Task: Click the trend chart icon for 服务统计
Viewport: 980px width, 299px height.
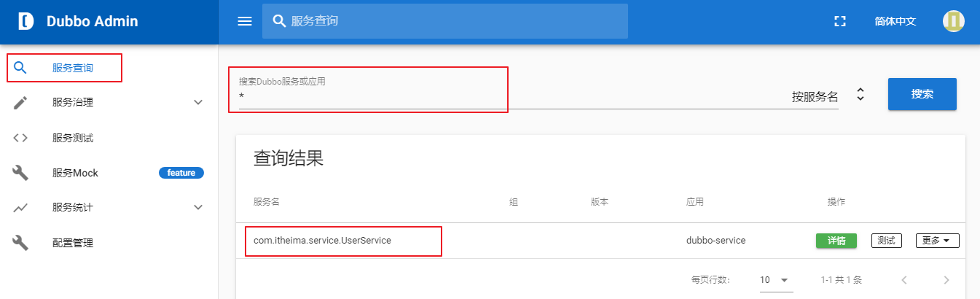Action: 21,208
